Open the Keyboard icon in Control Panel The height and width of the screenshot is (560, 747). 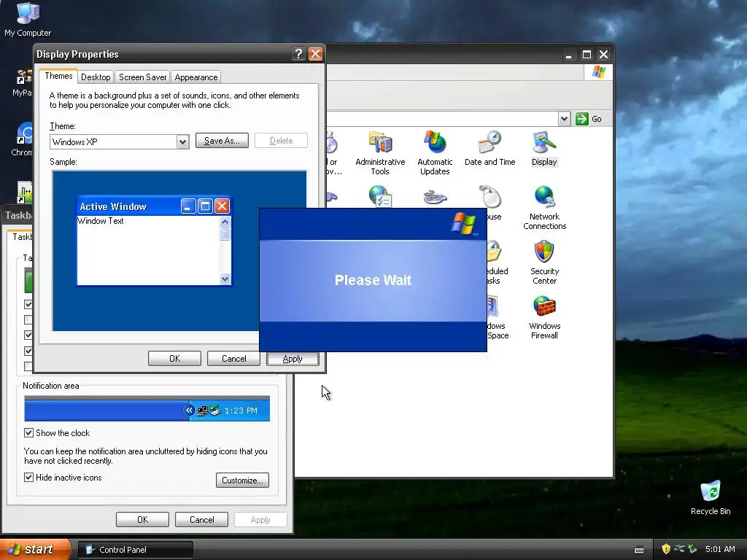coord(435,197)
